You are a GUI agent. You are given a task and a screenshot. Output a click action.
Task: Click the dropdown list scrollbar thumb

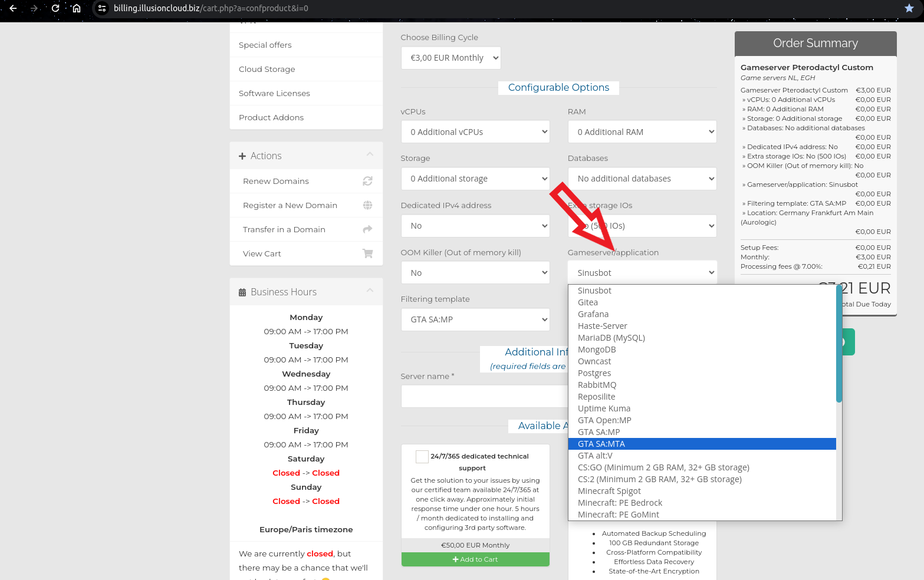839,344
